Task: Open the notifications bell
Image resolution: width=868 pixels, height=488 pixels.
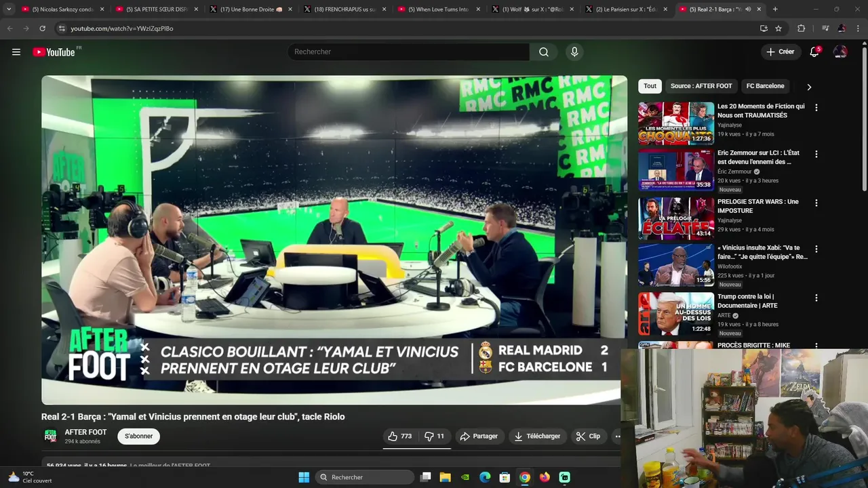Action: 814,52
